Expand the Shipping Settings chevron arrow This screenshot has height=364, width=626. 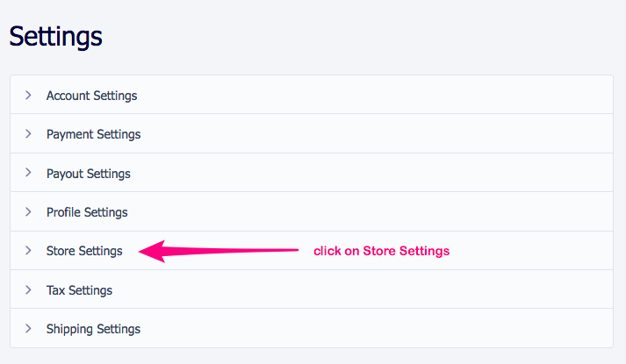pyautogui.click(x=28, y=328)
